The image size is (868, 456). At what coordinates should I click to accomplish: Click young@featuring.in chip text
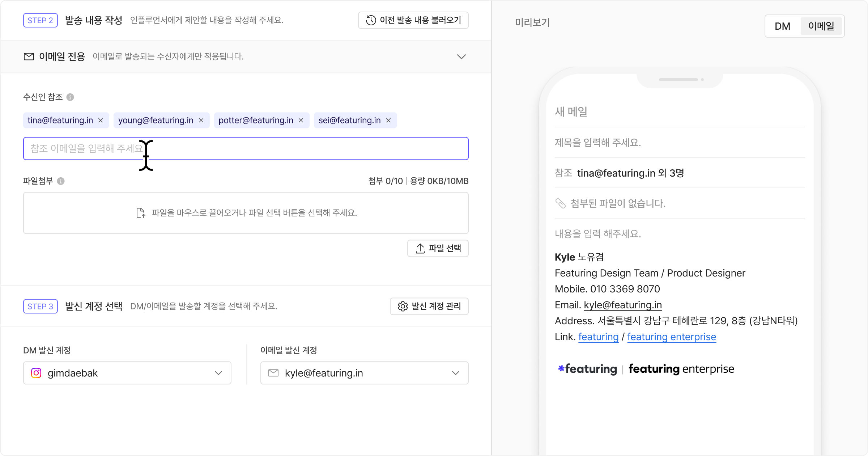(x=156, y=120)
